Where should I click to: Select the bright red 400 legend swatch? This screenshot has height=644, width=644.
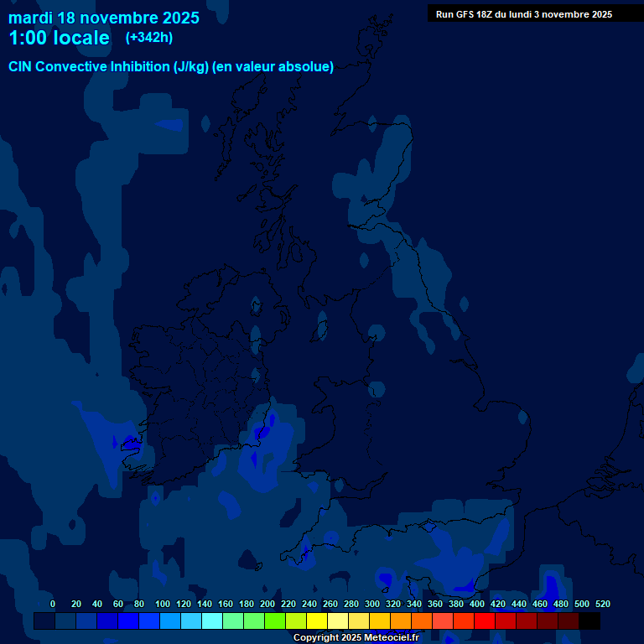pos(464,621)
